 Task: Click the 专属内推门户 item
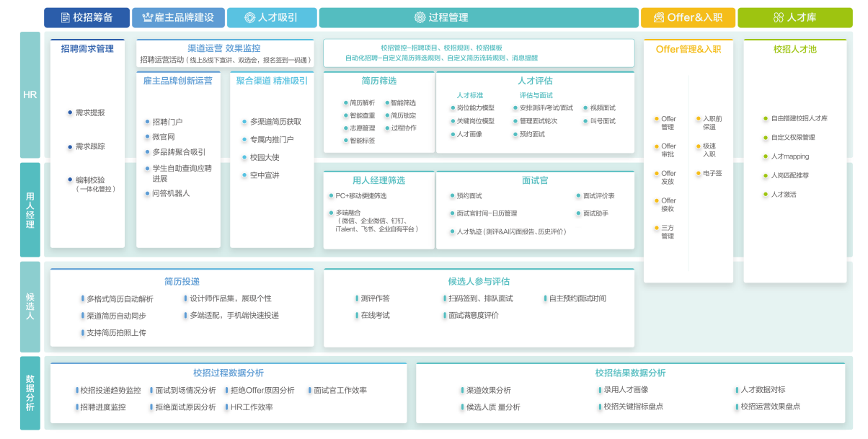(272, 139)
